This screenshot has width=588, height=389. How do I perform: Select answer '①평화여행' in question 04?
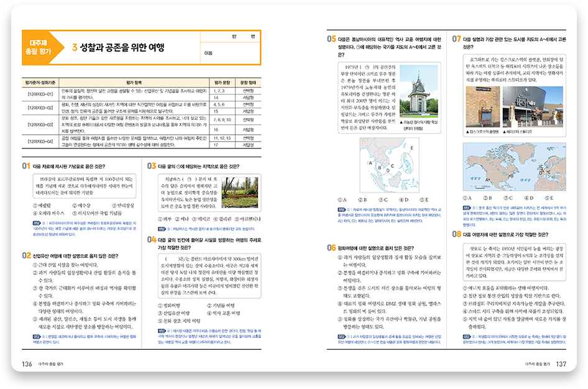pyautogui.click(x=169, y=306)
